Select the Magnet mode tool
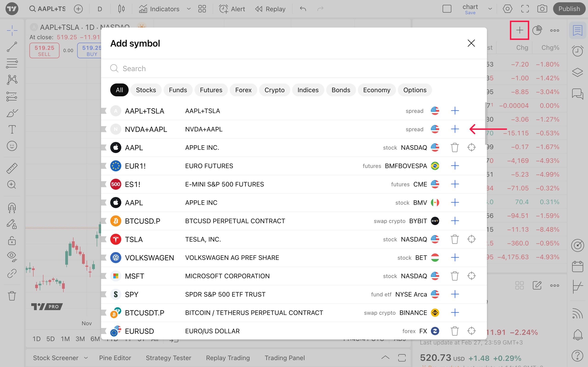Screen dimensions: 588x367 pyautogui.click(x=12, y=208)
